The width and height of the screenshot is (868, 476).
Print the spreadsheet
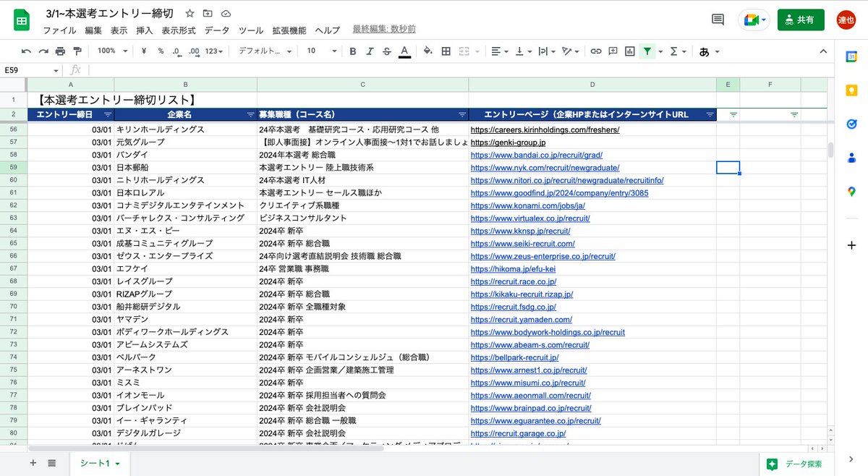point(60,51)
